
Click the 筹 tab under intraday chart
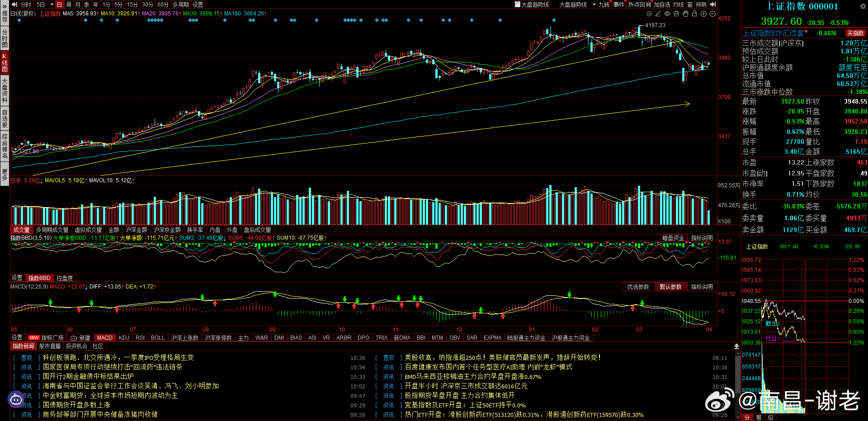point(759,417)
